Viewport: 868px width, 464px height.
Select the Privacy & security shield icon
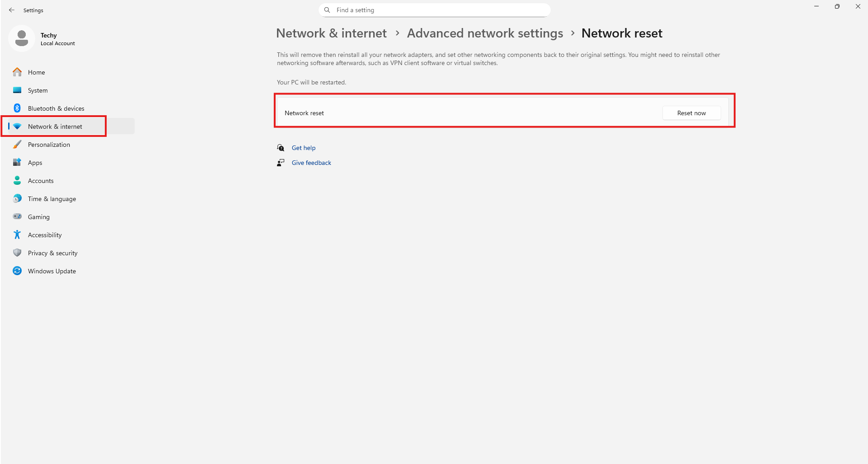17,253
